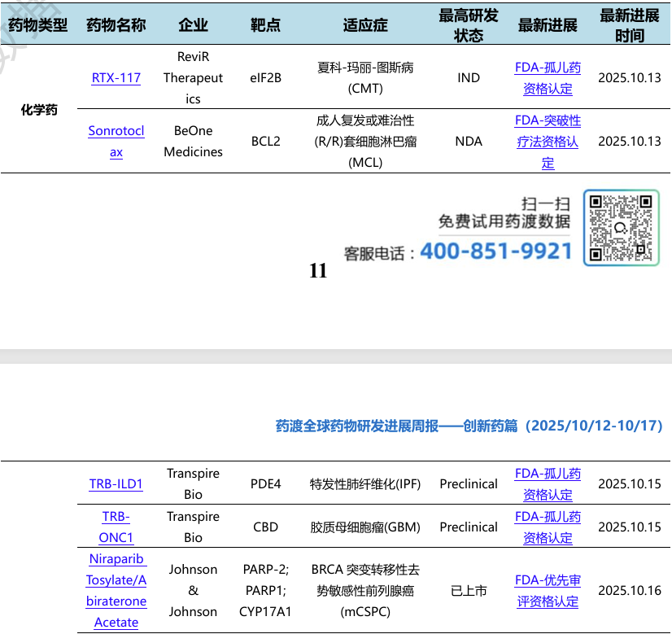Screen dimensions: 672x634
Task: Click the PARP-2; PARP1; CYP17A1 target cell
Action: click(x=266, y=590)
